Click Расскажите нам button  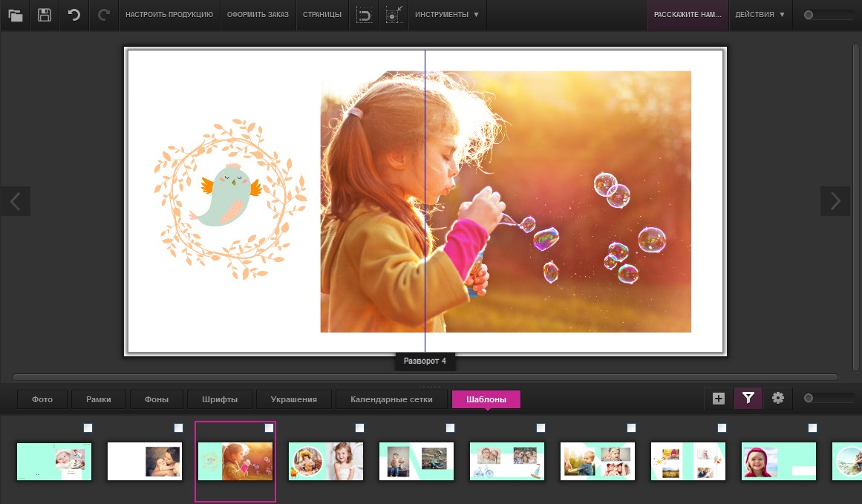688,15
